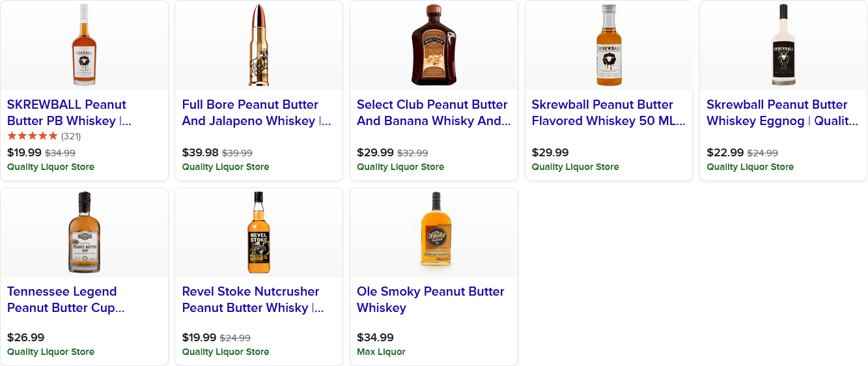This screenshot has width=868, height=366.
Task: Click the Select Club whisky bottle picture
Action: point(434,45)
